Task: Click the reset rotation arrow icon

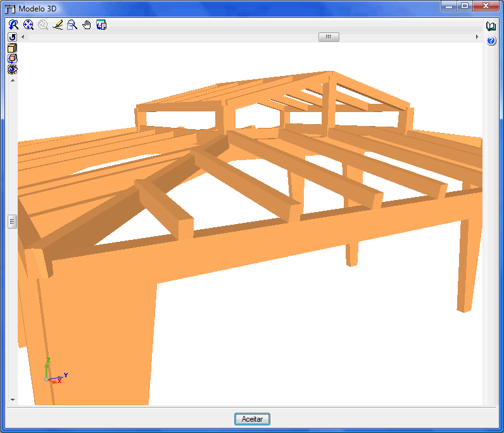Action: pyautogui.click(x=12, y=37)
